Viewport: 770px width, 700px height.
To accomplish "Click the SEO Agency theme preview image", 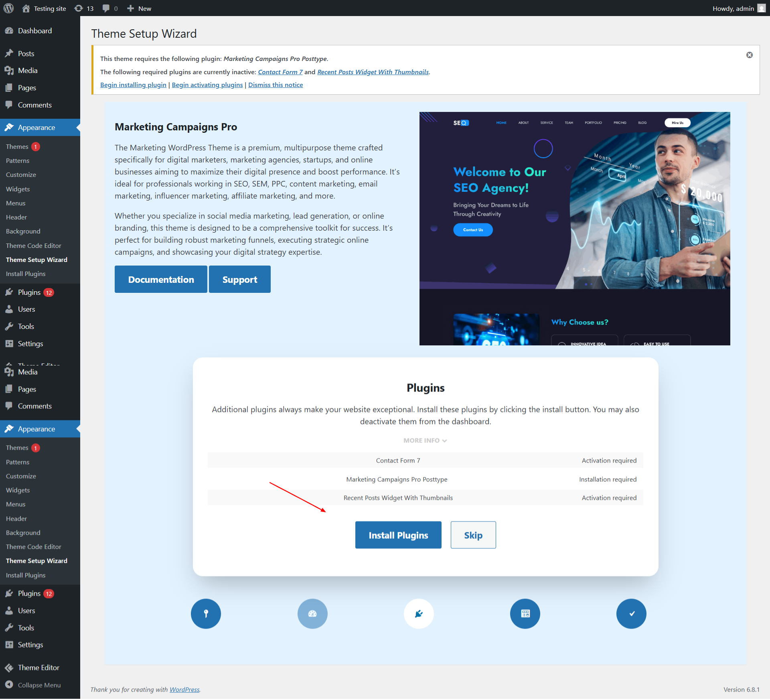I will tap(575, 229).
